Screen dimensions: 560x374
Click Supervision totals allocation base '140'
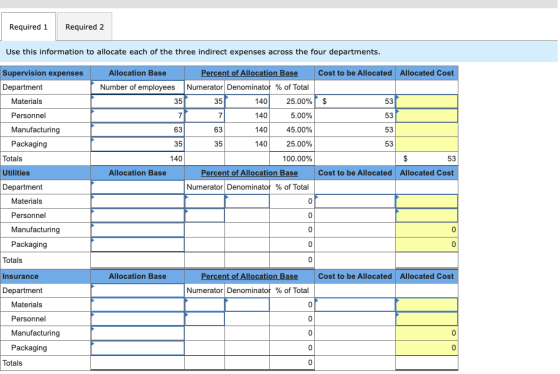coord(138,159)
